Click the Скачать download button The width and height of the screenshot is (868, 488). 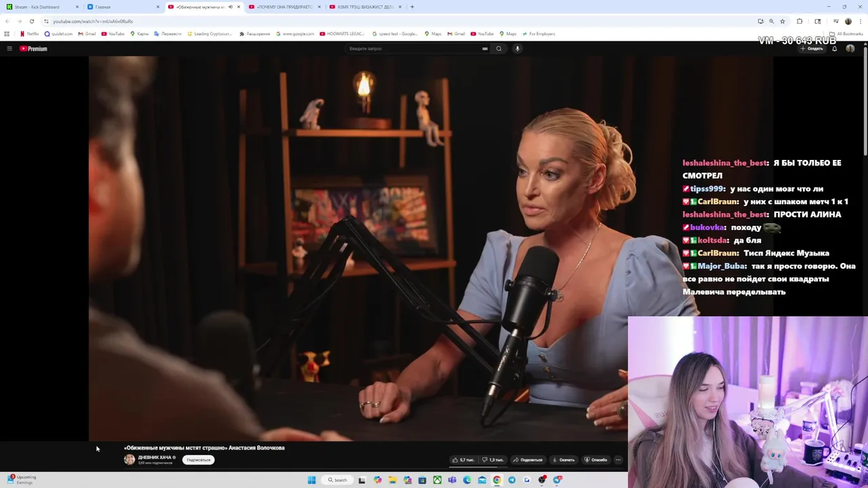[x=564, y=460]
